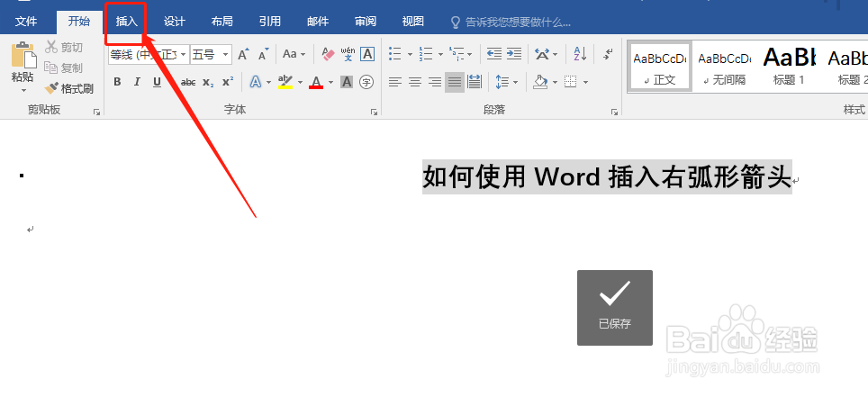Apply the 标题 1 (Heading 1) style

(789, 67)
